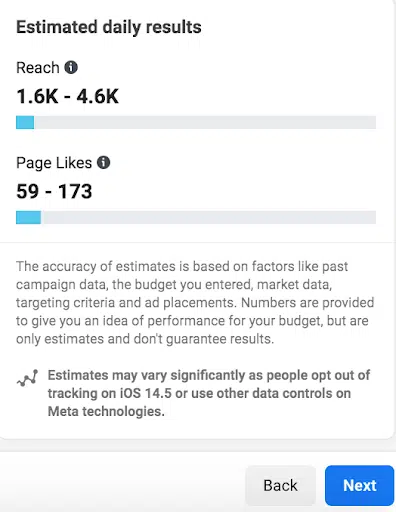Click the accuracy of estimates disclaimer paragraph
This screenshot has height=512, width=396.
coord(195,303)
